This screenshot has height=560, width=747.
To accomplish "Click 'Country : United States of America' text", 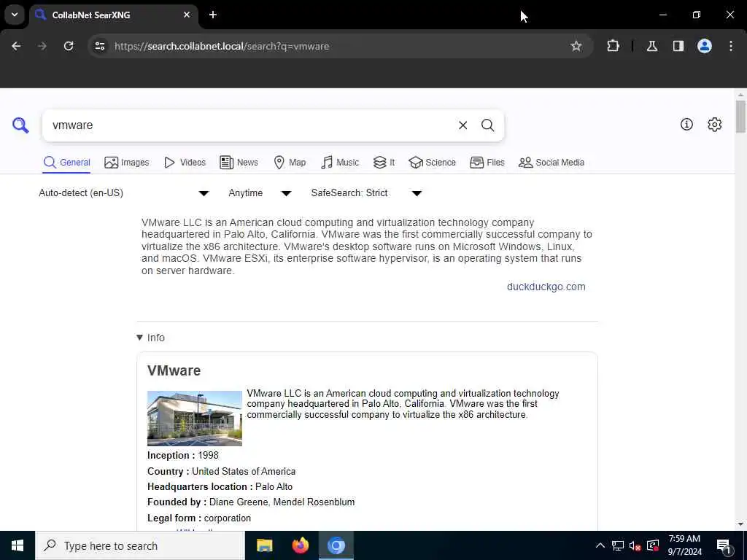I will click(222, 472).
